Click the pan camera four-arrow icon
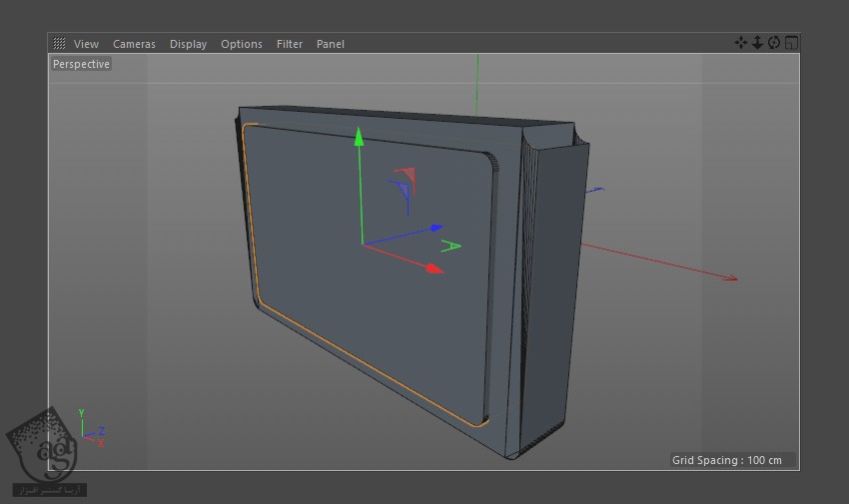The width and height of the screenshot is (849, 504). (741, 43)
